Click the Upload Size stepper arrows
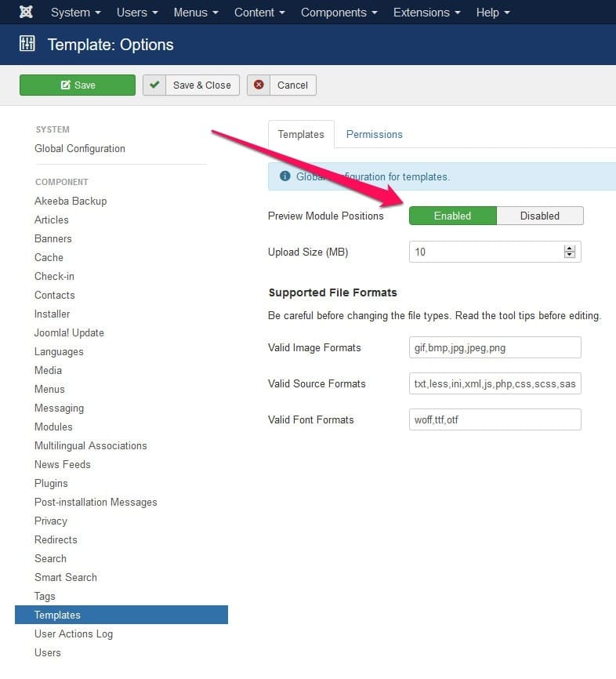 coord(570,252)
